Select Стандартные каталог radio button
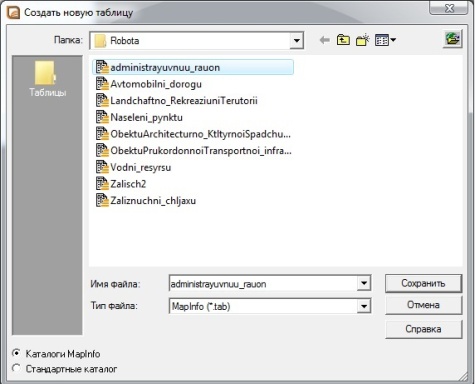 click(x=16, y=368)
